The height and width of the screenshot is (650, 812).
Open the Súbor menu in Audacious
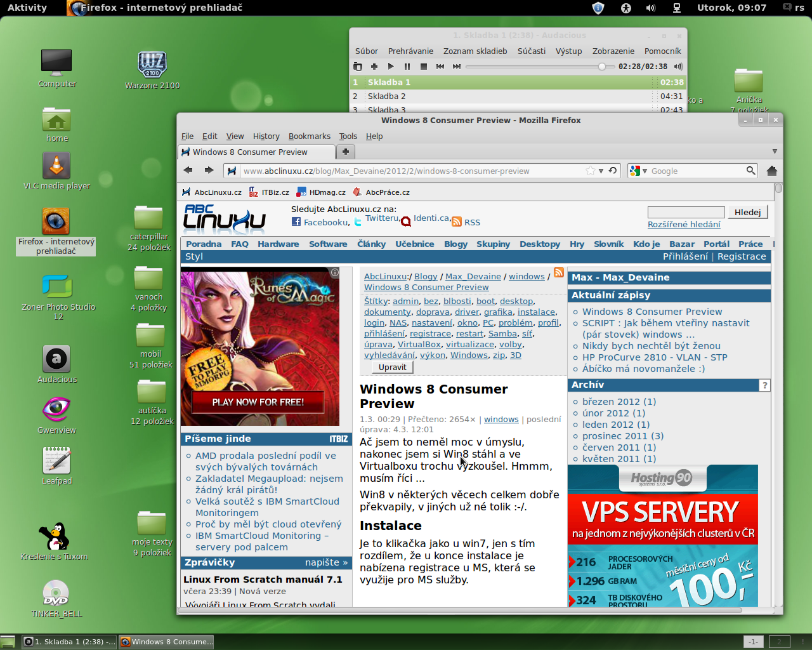367,51
